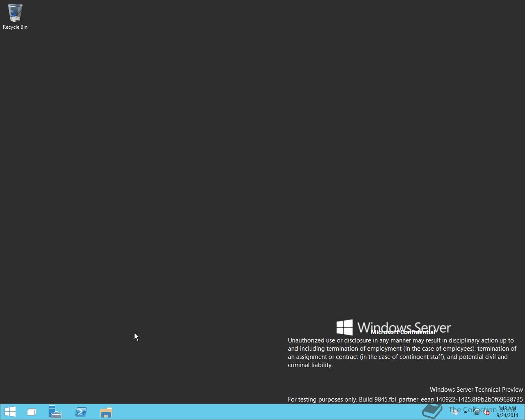Open the Start menu

click(10, 412)
